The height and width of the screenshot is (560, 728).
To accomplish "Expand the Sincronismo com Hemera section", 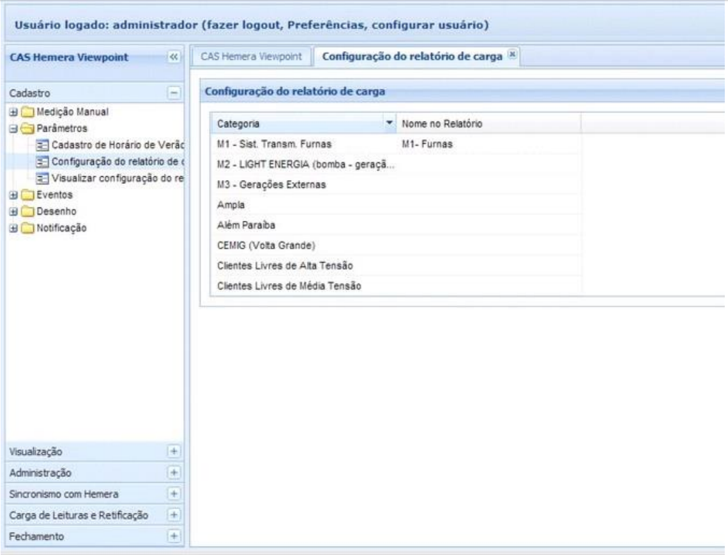I will point(172,494).
